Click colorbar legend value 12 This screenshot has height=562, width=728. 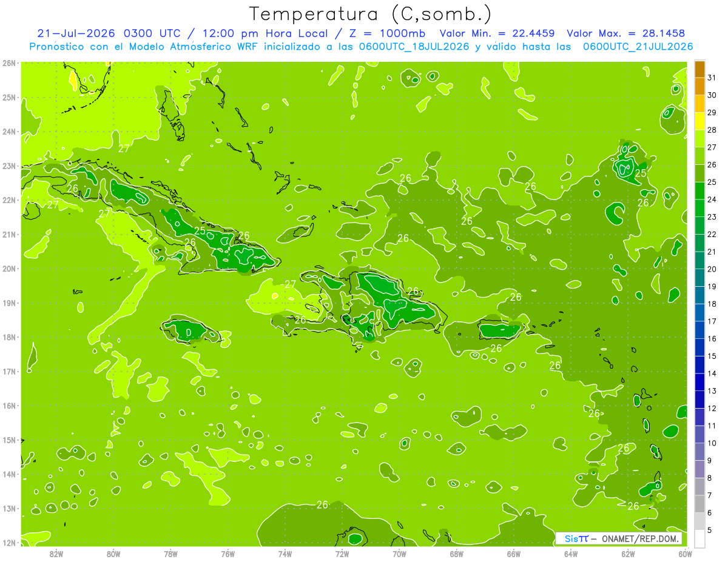[x=712, y=408]
